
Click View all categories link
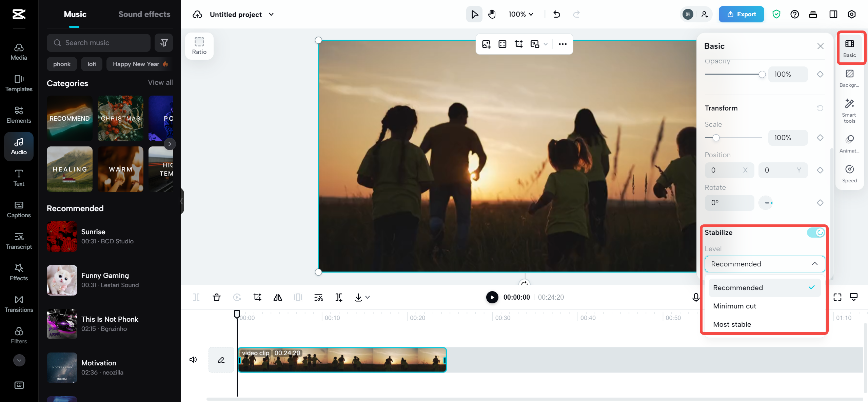tap(160, 82)
